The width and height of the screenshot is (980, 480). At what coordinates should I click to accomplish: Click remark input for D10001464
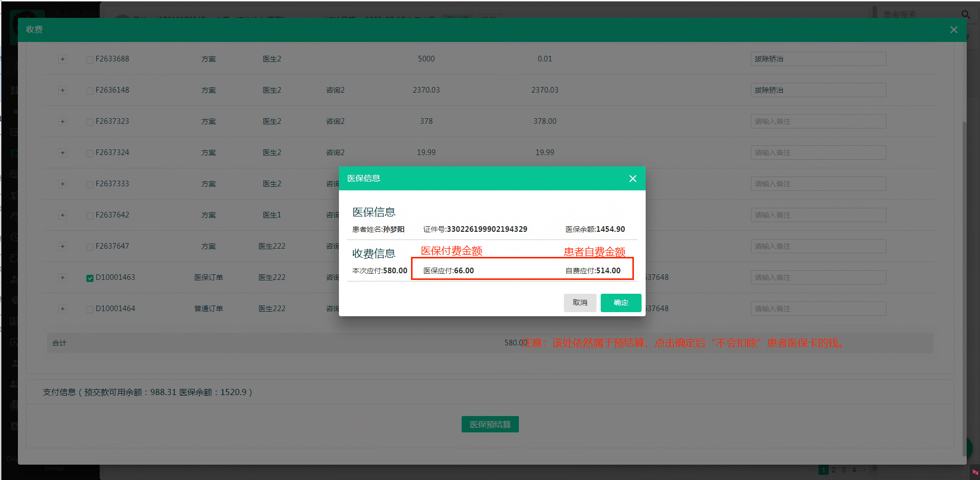818,309
